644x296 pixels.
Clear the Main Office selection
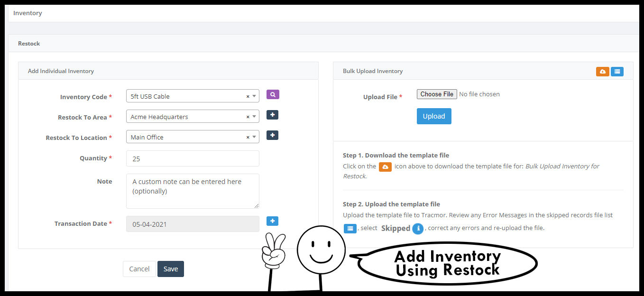(x=248, y=137)
